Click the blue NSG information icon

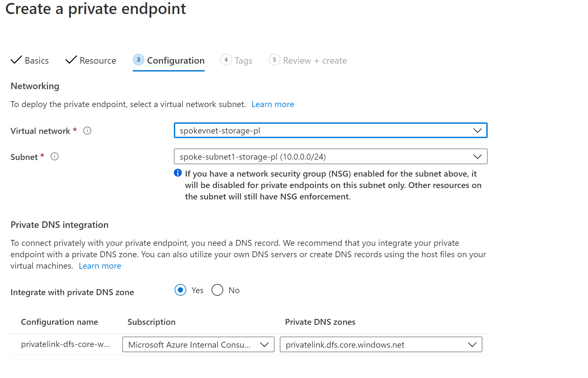point(178,173)
